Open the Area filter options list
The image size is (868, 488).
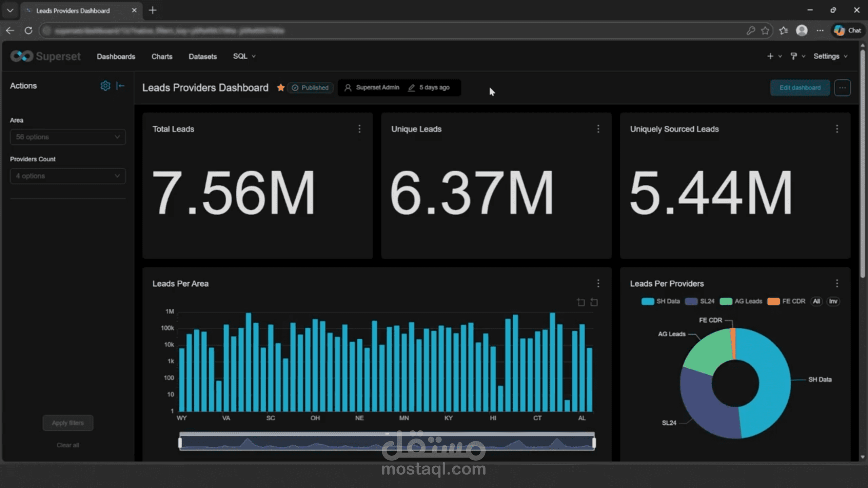pos(67,137)
